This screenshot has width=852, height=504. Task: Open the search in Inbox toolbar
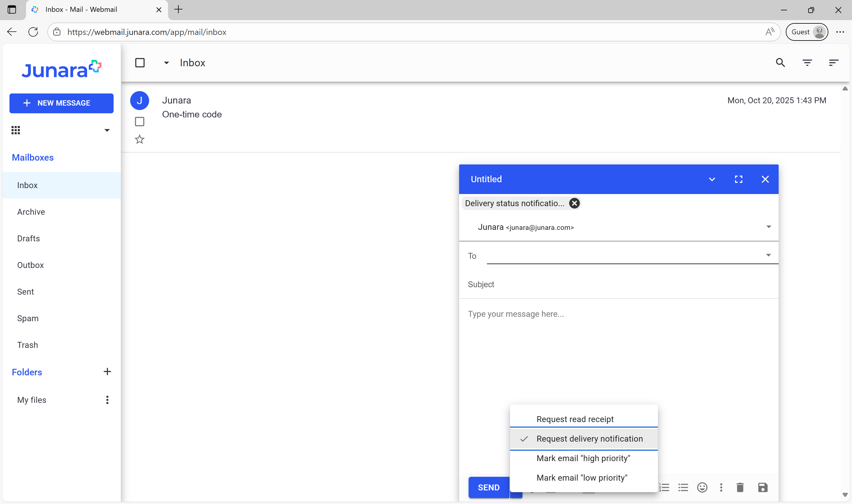coord(780,62)
